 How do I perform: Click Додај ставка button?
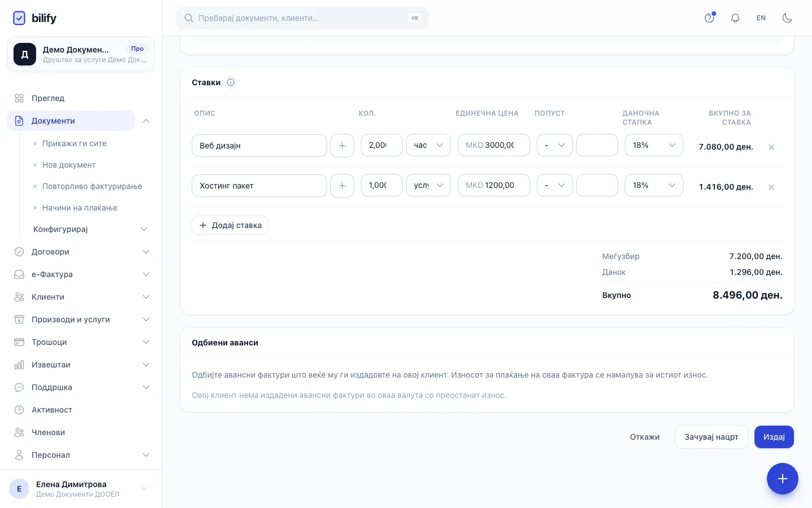coord(230,225)
